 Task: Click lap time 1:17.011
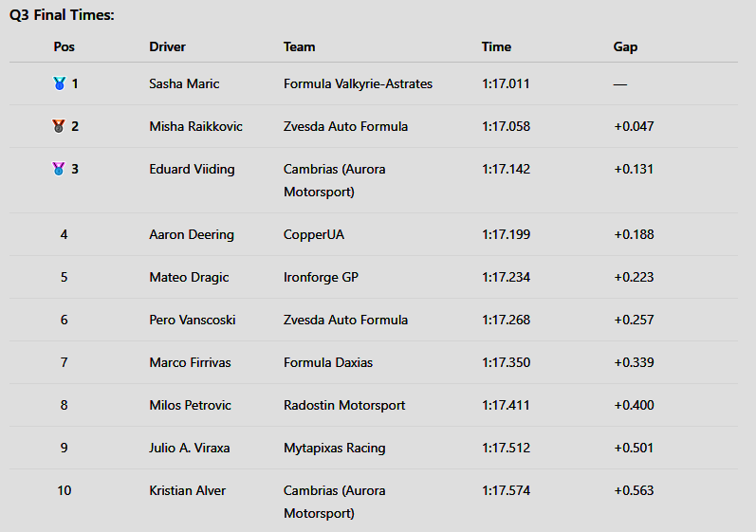pos(506,83)
